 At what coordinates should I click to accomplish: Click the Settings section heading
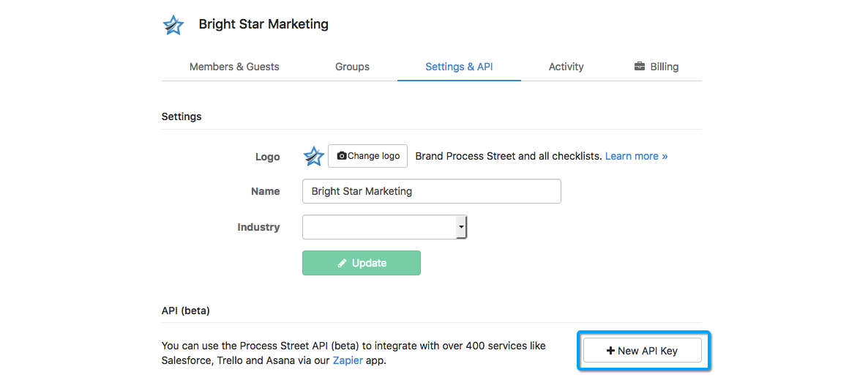coord(182,117)
